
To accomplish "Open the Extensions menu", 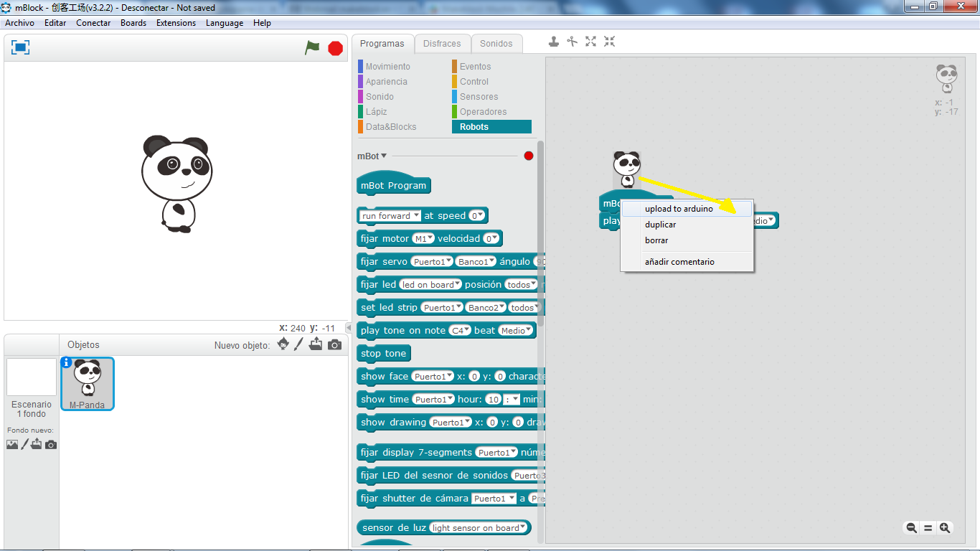I will (x=176, y=23).
